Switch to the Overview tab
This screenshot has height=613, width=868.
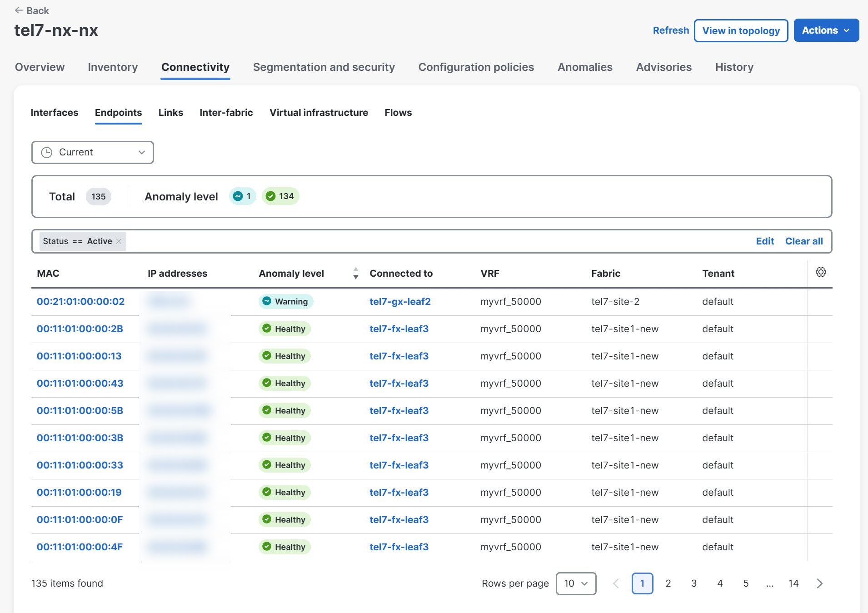(x=40, y=67)
